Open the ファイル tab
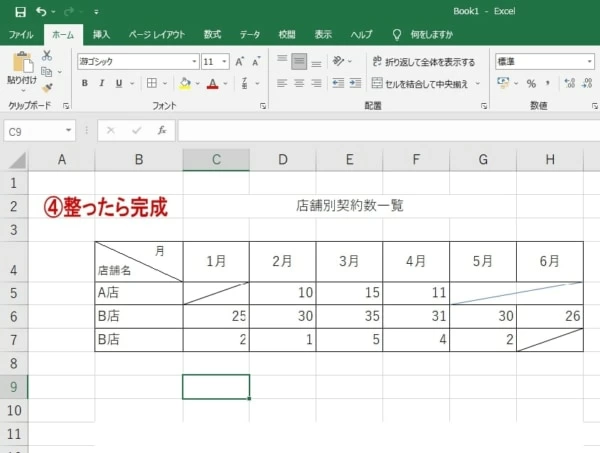The height and width of the screenshot is (453, 600). pyautogui.click(x=21, y=35)
